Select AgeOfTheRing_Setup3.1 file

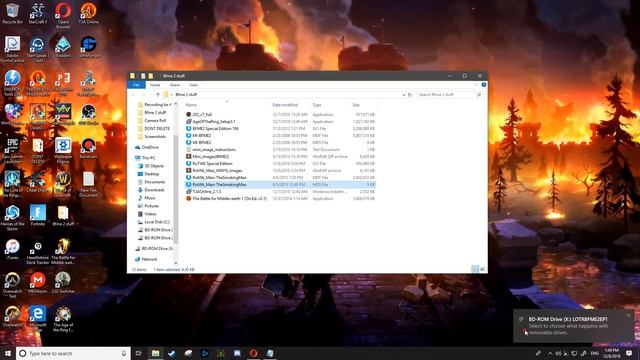(280, 122)
